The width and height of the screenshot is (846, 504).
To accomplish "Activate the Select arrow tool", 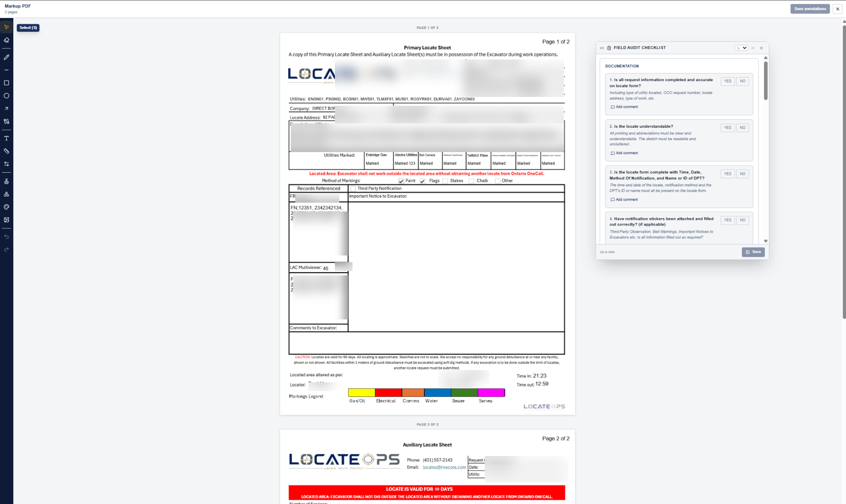I will [6, 27].
